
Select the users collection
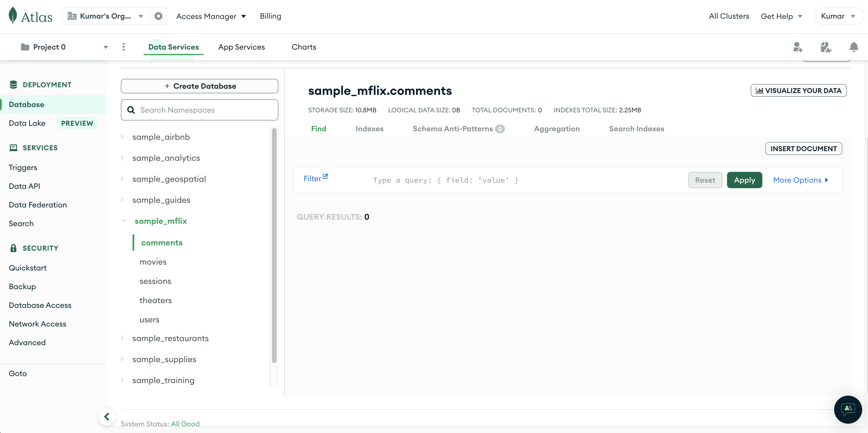149,319
